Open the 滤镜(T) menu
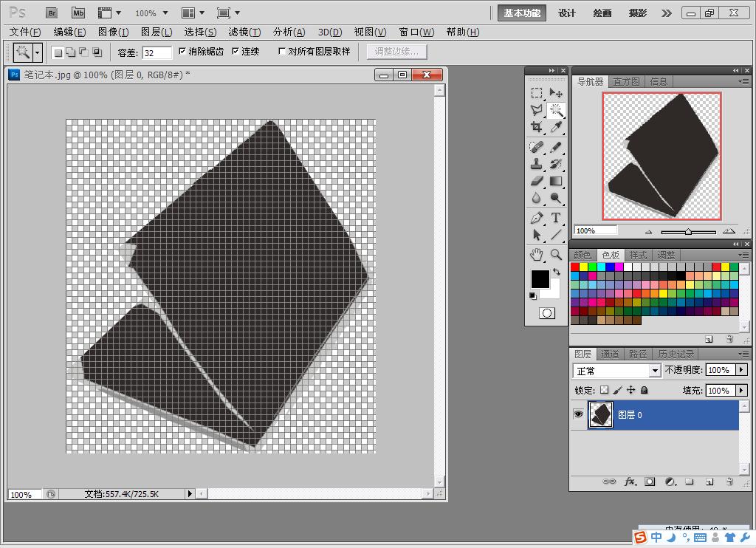The width and height of the screenshot is (756, 548). coord(244,32)
